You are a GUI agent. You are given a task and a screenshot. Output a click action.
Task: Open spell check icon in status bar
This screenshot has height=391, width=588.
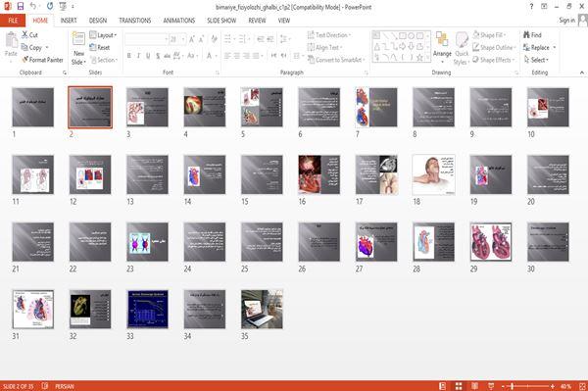pyautogui.click(x=45, y=386)
